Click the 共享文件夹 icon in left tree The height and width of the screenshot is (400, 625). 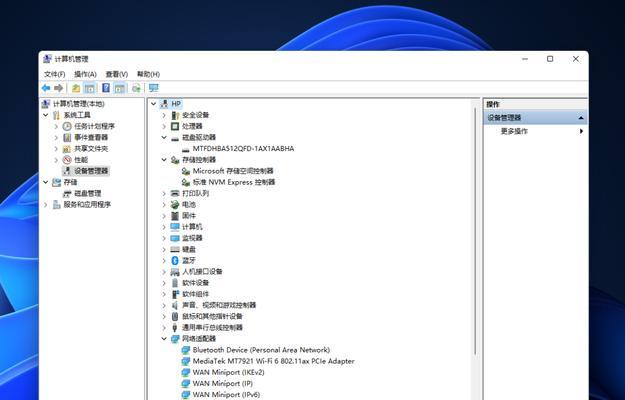tap(67, 149)
